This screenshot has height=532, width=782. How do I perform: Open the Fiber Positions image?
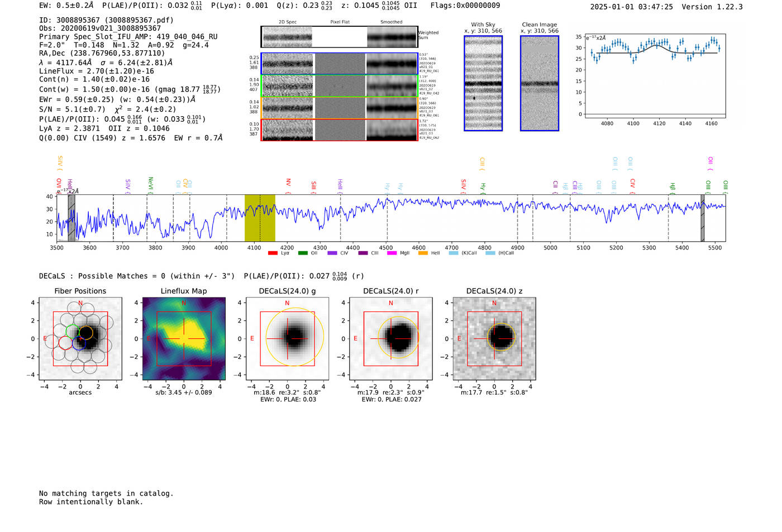coord(80,339)
